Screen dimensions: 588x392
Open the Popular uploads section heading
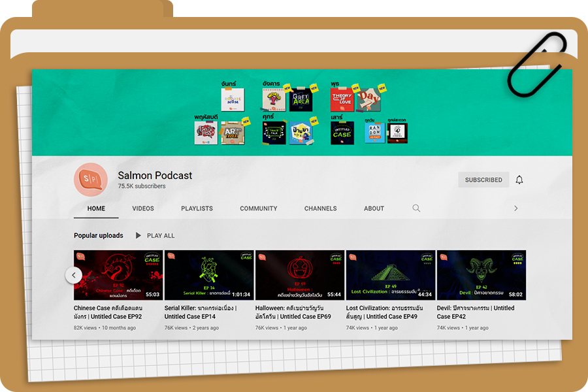pyautogui.click(x=98, y=236)
